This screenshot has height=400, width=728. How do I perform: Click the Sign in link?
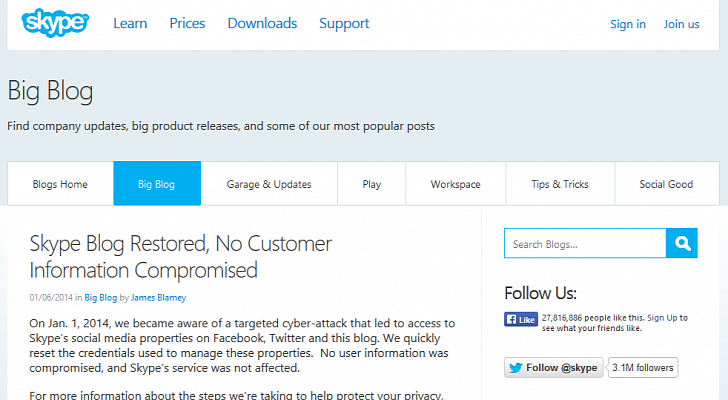point(627,24)
